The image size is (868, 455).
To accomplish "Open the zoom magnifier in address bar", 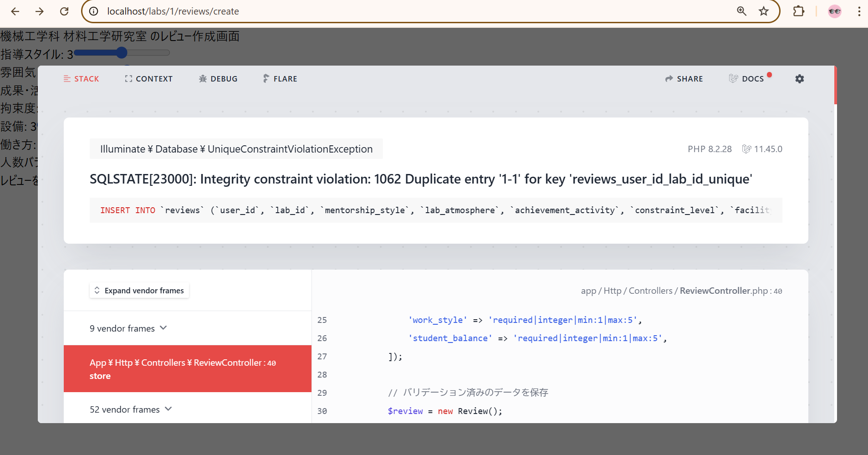I will pos(741,11).
